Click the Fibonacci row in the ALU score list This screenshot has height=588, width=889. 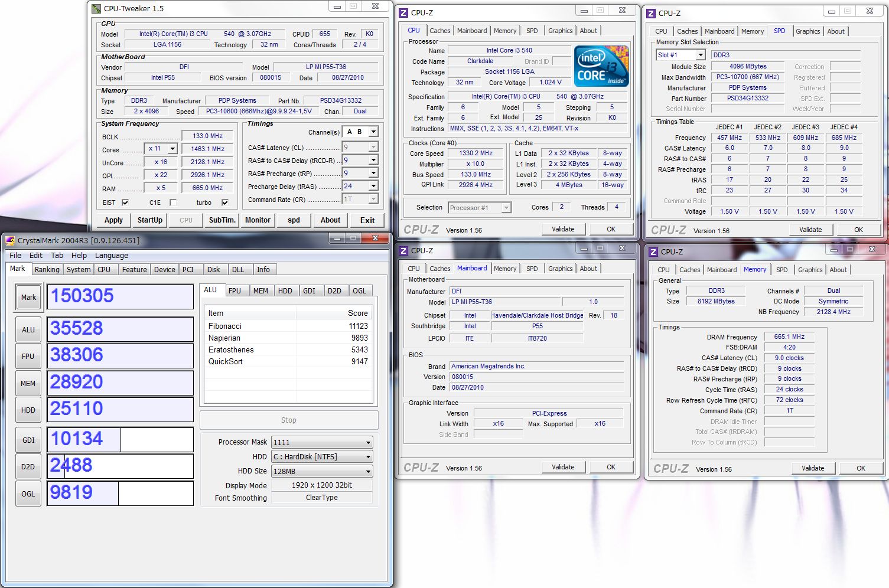pyautogui.click(x=288, y=326)
